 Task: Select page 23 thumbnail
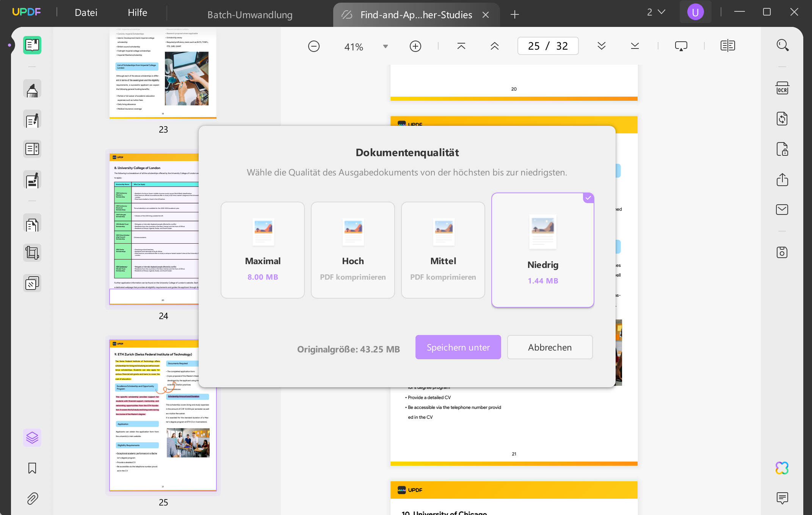[x=163, y=72]
